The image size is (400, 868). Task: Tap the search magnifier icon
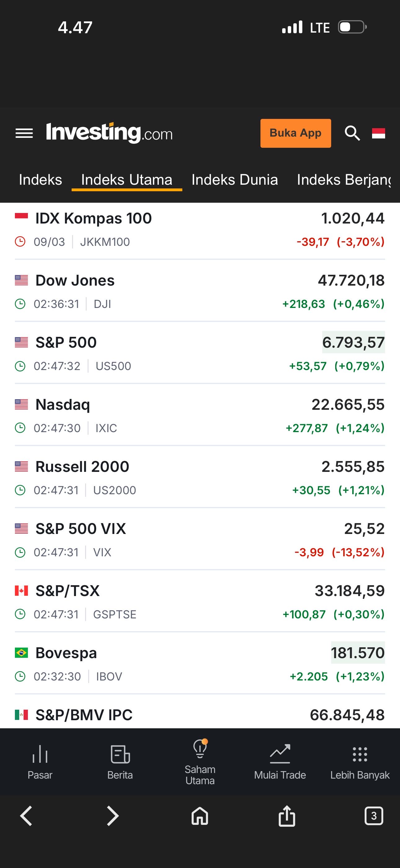352,133
